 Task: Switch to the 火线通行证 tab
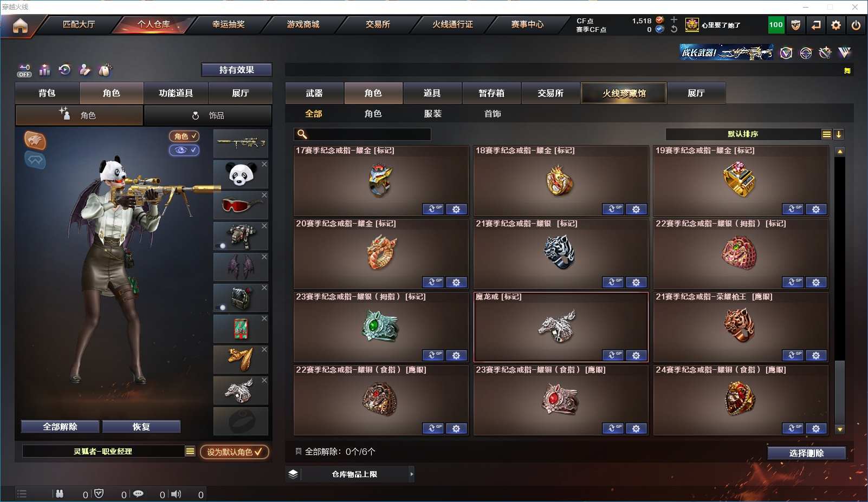click(452, 24)
